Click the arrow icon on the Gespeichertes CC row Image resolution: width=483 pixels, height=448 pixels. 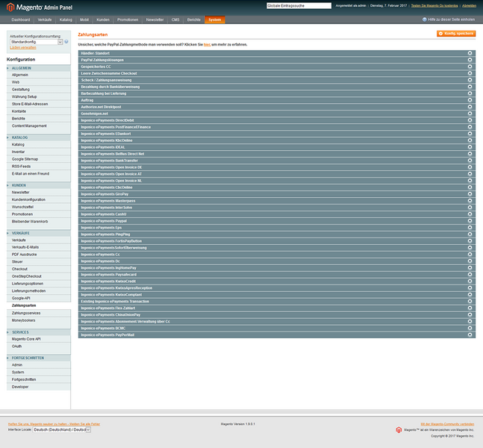click(470, 66)
